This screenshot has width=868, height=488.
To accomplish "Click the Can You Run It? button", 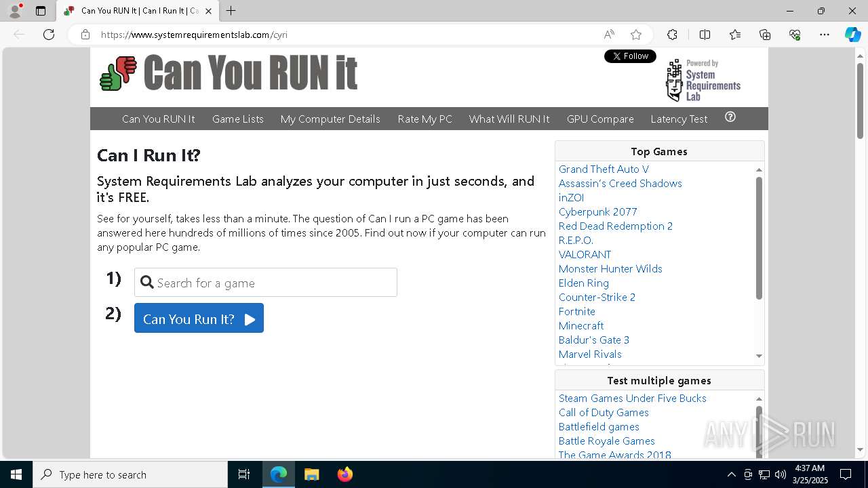I will point(199,318).
